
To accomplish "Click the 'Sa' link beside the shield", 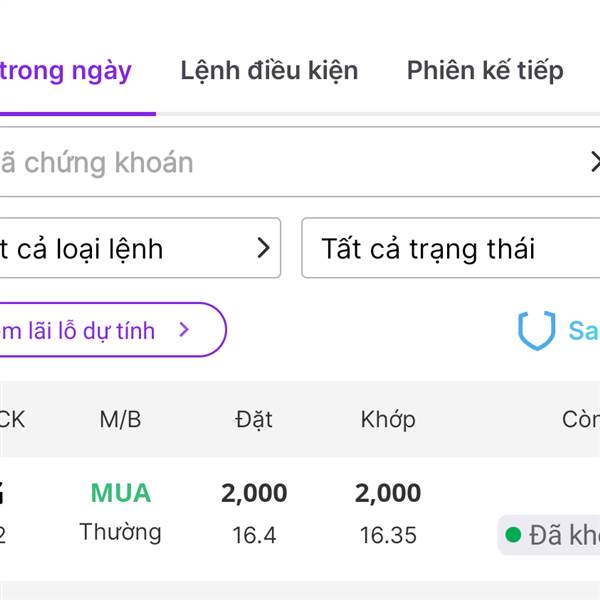I will pos(583,331).
